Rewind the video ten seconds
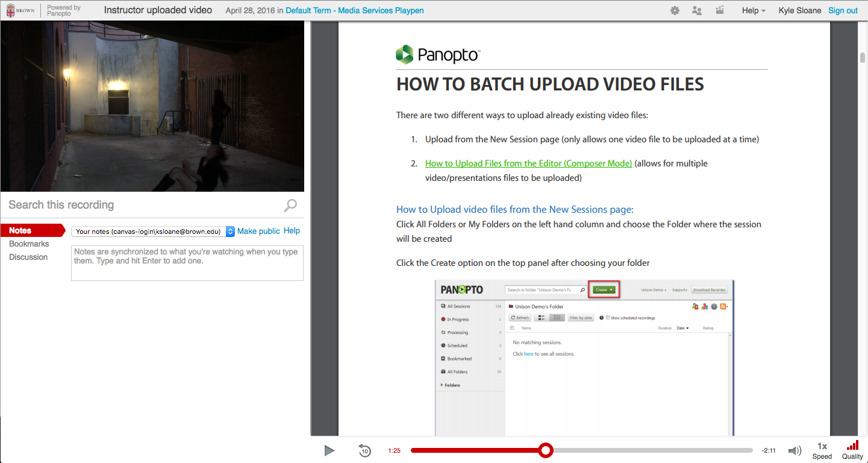 coord(364,450)
